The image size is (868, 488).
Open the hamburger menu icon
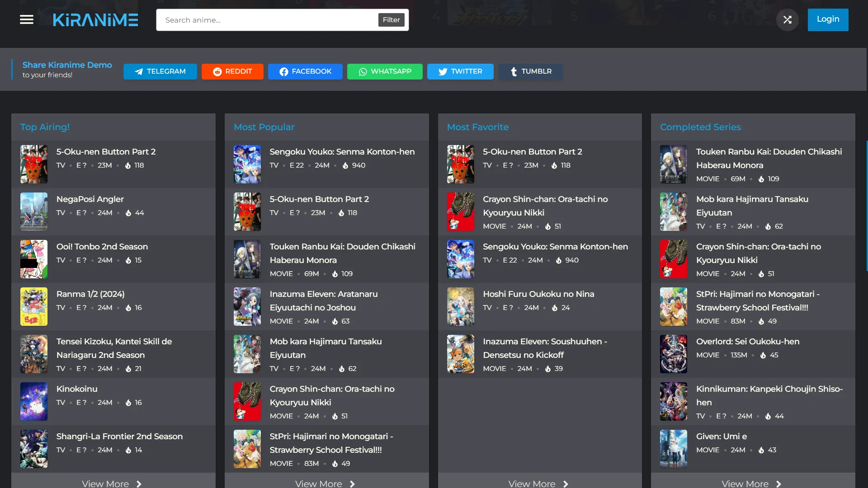coord(27,19)
